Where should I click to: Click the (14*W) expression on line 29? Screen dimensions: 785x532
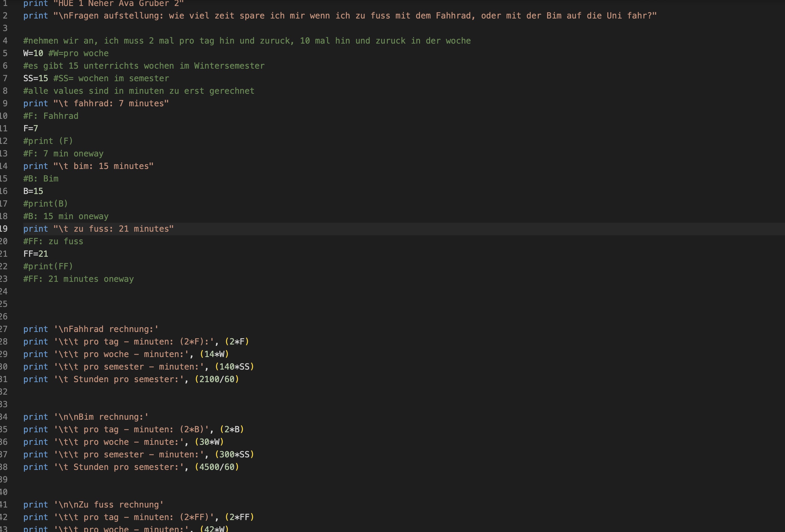[215, 354]
